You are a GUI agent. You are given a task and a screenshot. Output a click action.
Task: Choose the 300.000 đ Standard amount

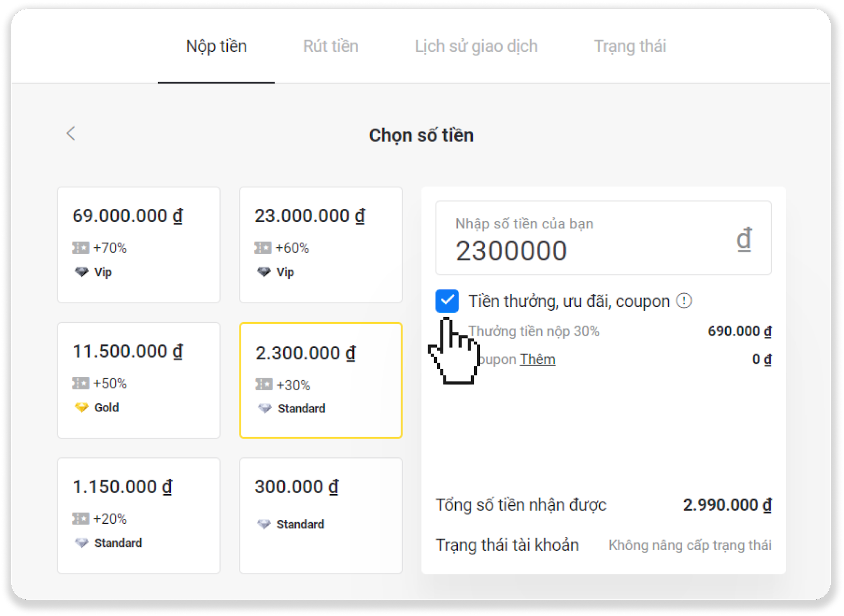coord(321,515)
